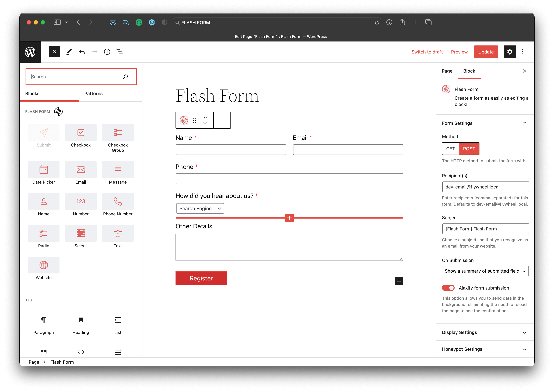The height and width of the screenshot is (392, 554).
Task: Insert the Name field block
Action: tap(44, 205)
